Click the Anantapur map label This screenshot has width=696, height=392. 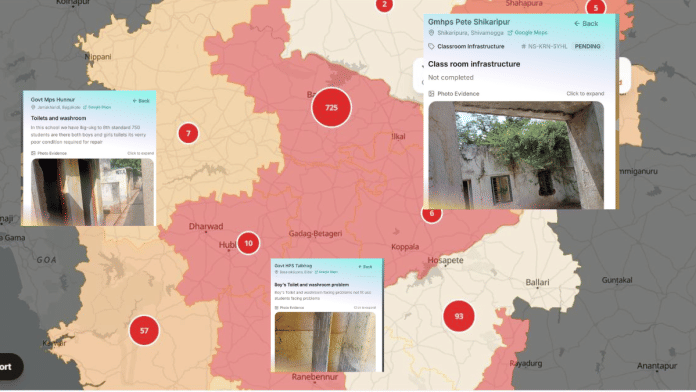tap(657, 366)
